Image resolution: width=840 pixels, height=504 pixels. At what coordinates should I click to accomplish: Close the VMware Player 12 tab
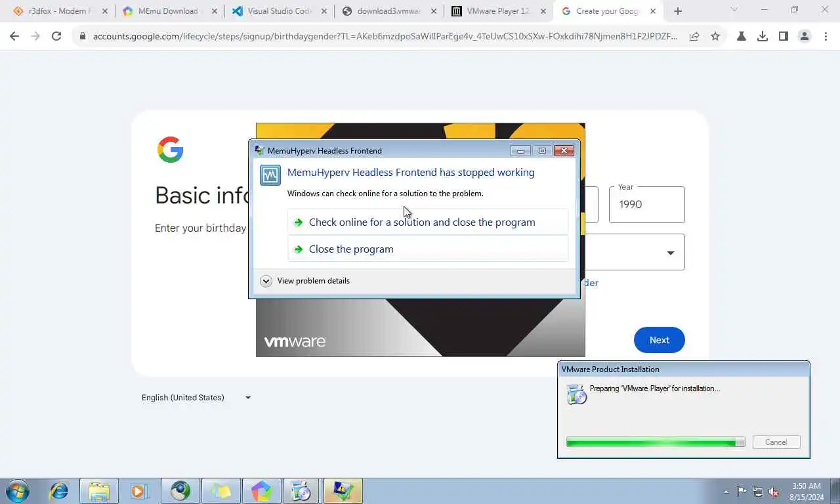[x=543, y=11]
